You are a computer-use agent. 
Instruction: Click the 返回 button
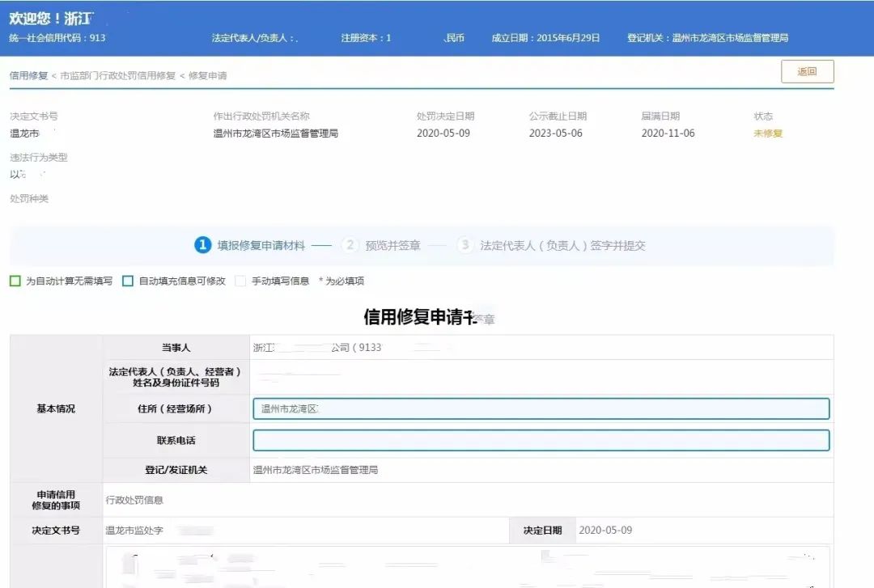coord(807,71)
